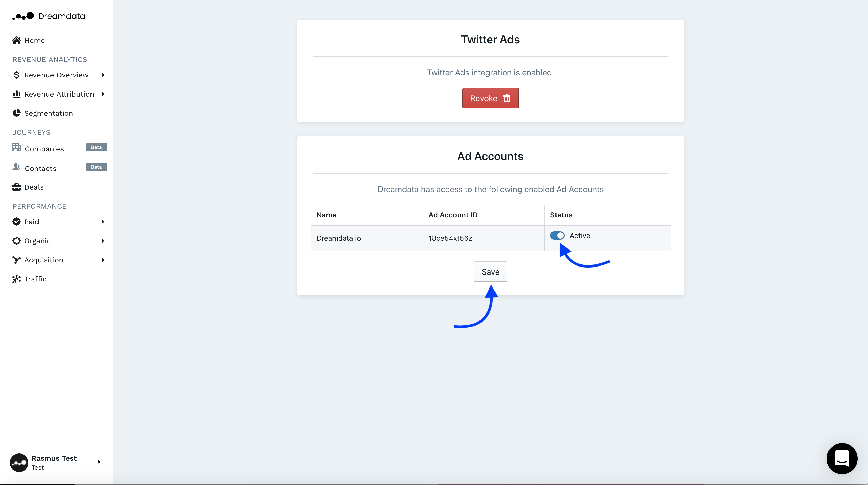This screenshot has width=868, height=485.
Task: Expand the Revenue Attribution submenu arrow
Action: tap(103, 94)
